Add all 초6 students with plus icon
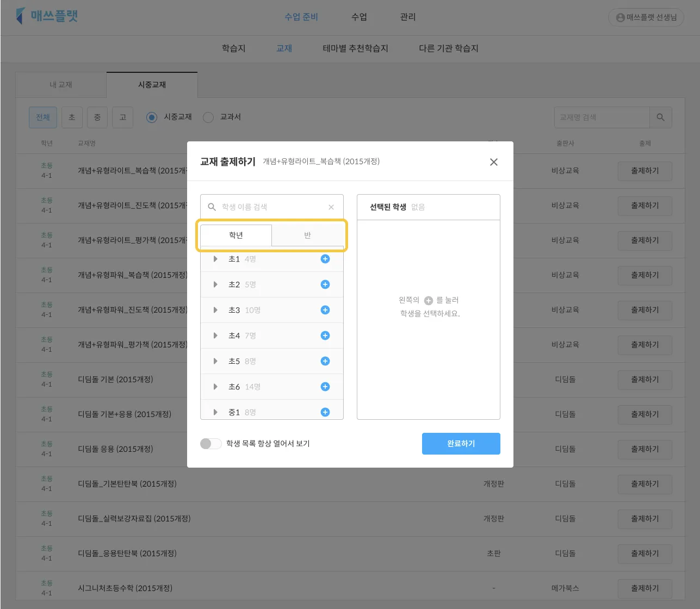 pyautogui.click(x=325, y=387)
